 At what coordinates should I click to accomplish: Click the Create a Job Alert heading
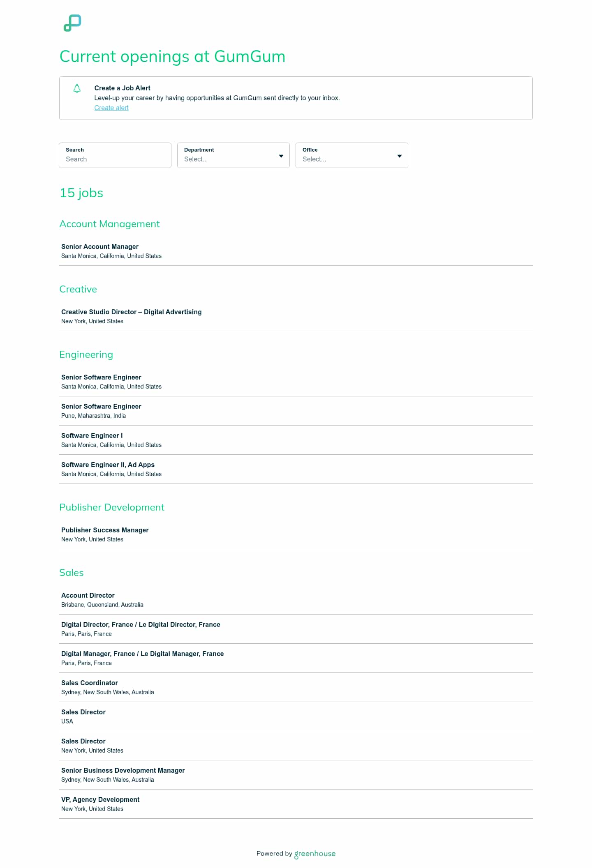pyautogui.click(x=122, y=88)
